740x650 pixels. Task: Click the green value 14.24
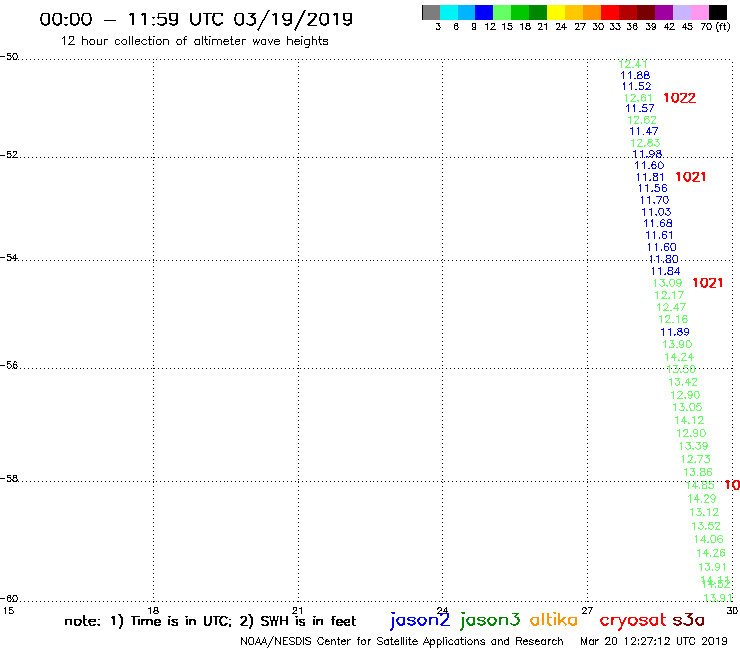coord(679,357)
